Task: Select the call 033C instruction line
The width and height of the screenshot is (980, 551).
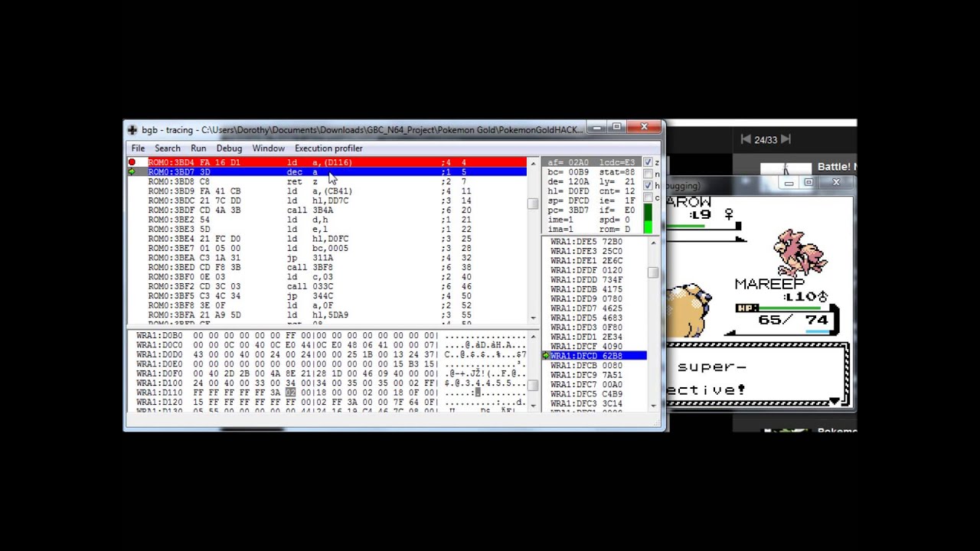Action: (337, 286)
